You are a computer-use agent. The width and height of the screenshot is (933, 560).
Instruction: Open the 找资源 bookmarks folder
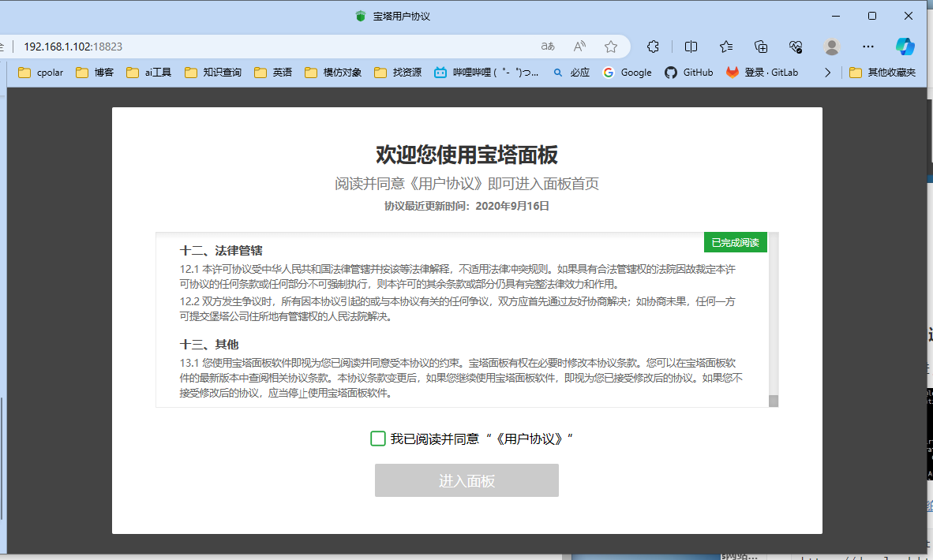tap(398, 73)
